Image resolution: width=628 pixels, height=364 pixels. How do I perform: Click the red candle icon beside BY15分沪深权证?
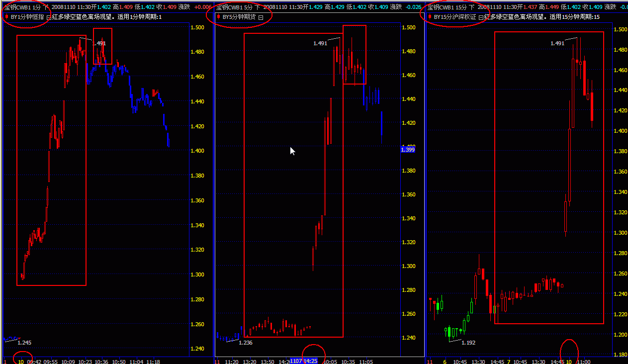click(x=430, y=16)
